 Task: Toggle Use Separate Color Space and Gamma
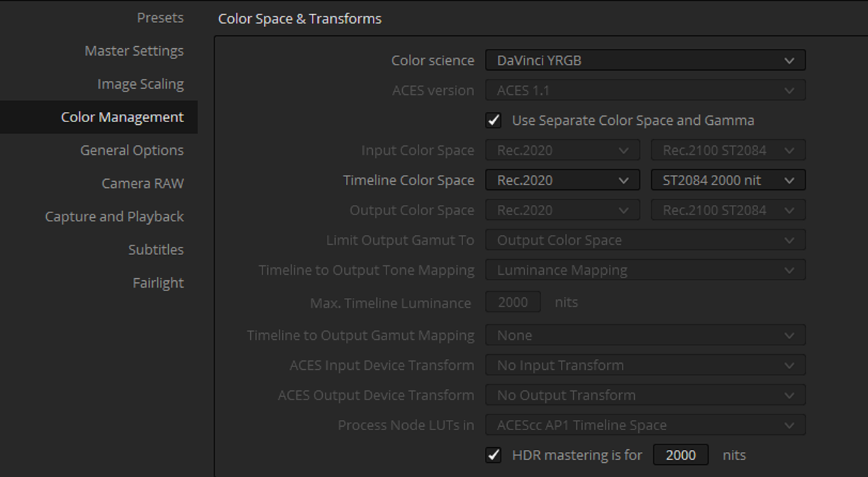(x=494, y=120)
